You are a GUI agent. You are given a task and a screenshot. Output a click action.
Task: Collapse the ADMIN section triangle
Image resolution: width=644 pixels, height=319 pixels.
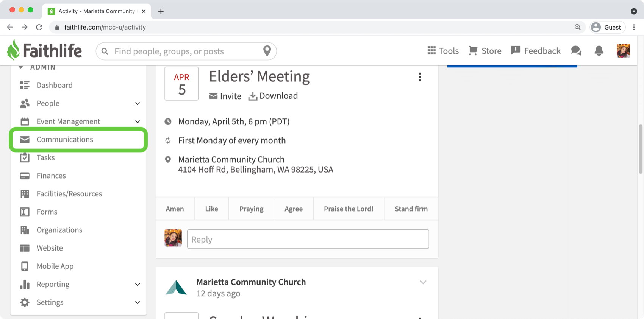21,67
